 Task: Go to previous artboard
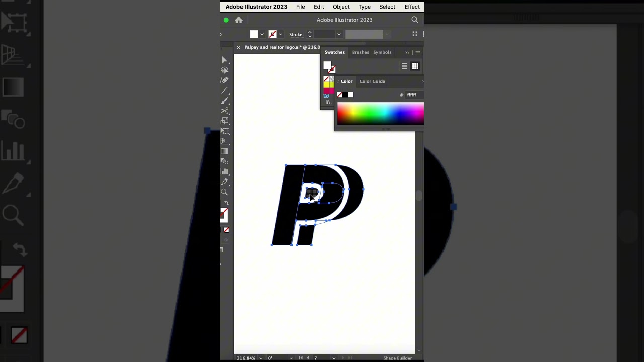[x=308, y=358]
